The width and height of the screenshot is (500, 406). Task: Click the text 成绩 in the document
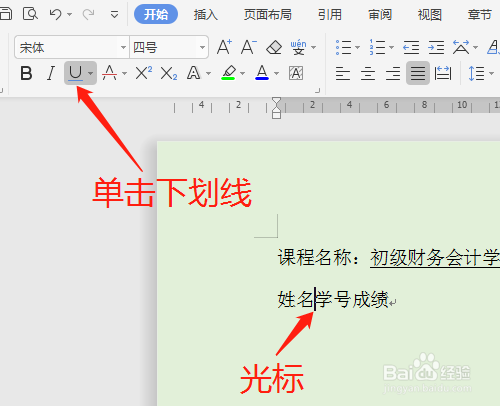click(371, 299)
